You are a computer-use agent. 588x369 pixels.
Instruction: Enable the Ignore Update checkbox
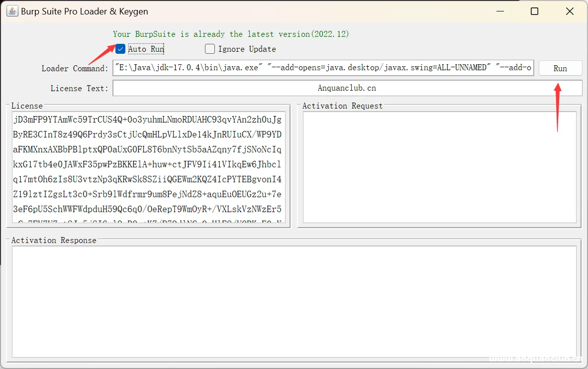(210, 49)
